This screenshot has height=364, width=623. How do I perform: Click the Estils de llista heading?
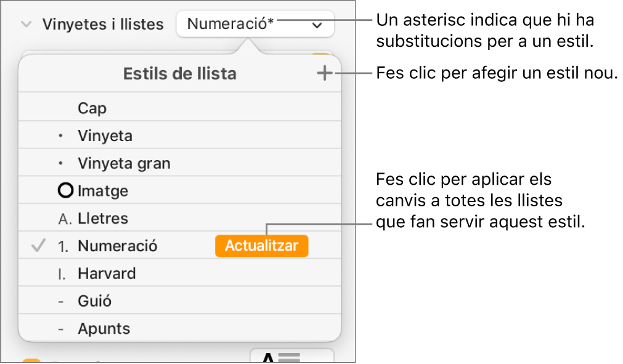(x=179, y=74)
